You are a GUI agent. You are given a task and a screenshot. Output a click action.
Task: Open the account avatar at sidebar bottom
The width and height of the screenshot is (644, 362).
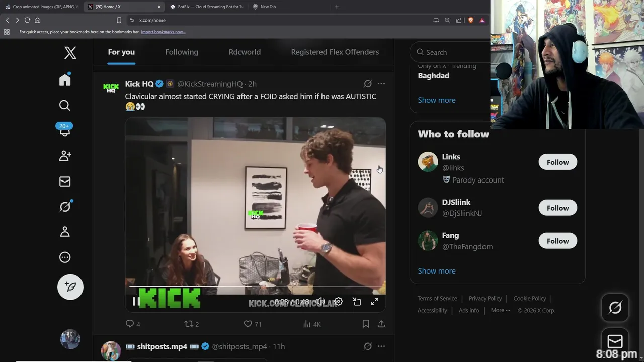pyautogui.click(x=70, y=339)
